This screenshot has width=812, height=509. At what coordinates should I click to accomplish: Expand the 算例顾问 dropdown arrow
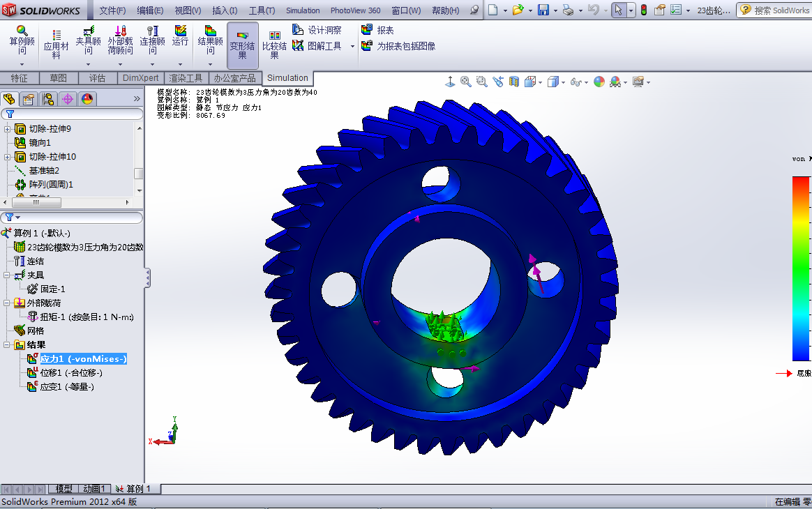22,64
